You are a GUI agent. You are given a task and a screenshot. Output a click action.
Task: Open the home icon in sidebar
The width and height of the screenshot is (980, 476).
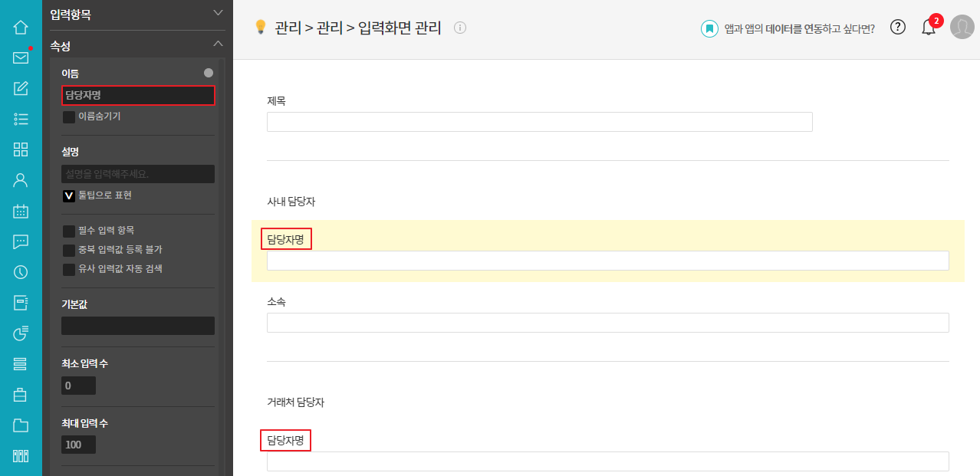click(x=21, y=28)
